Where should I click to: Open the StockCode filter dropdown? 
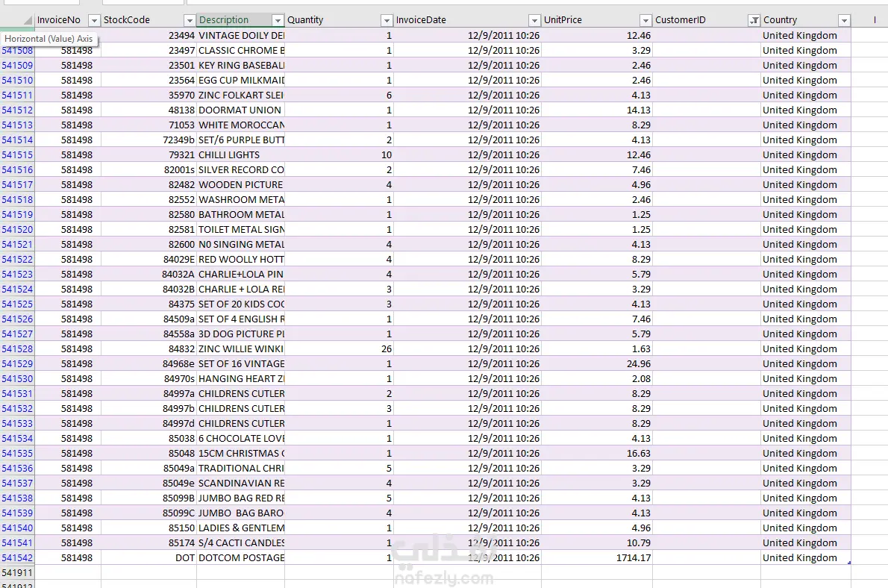[x=190, y=20]
